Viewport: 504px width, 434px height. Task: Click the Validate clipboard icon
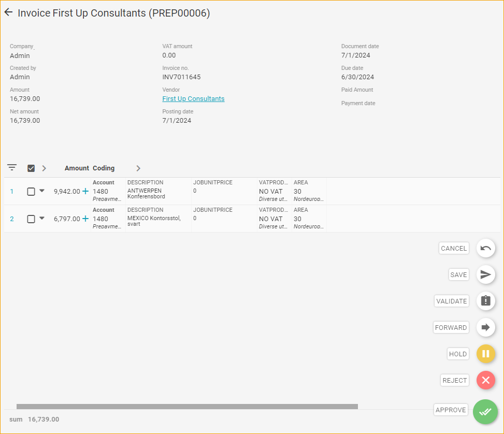(485, 301)
